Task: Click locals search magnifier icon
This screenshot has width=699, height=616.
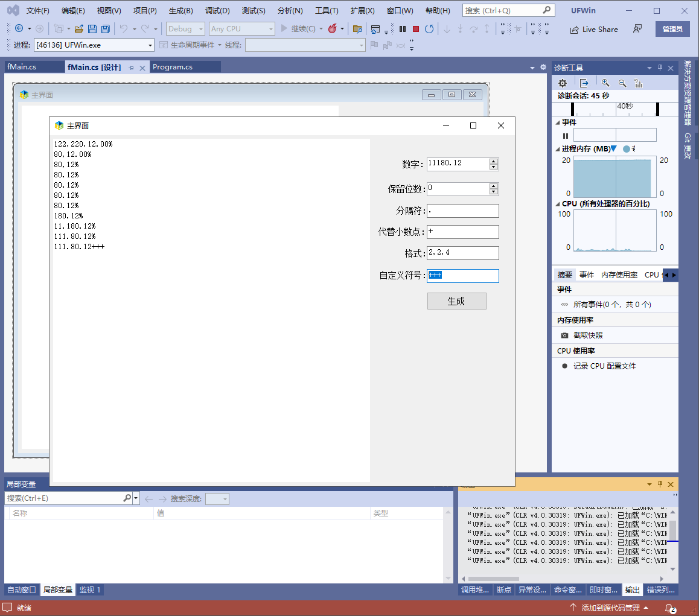Action: 127,498
